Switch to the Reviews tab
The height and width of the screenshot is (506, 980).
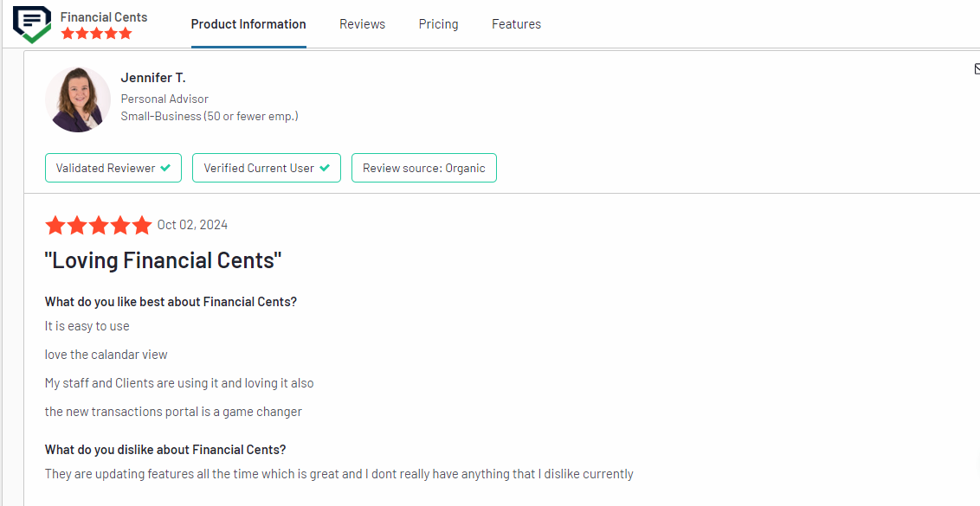pyautogui.click(x=362, y=24)
